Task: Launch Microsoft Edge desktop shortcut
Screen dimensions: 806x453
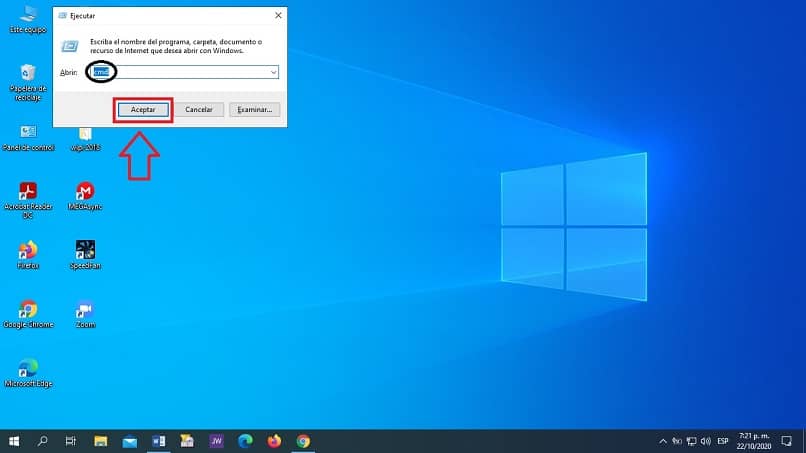Action: pos(28,373)
